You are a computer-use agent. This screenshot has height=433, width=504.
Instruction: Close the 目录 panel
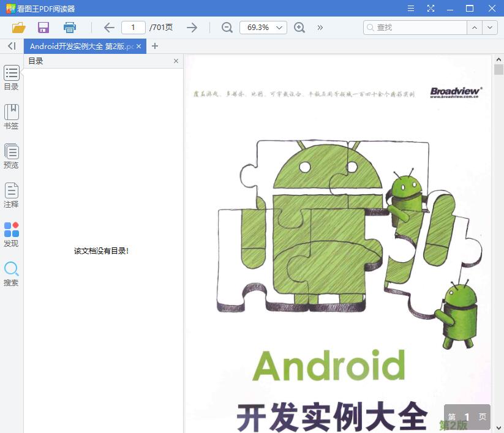point(176,61)
